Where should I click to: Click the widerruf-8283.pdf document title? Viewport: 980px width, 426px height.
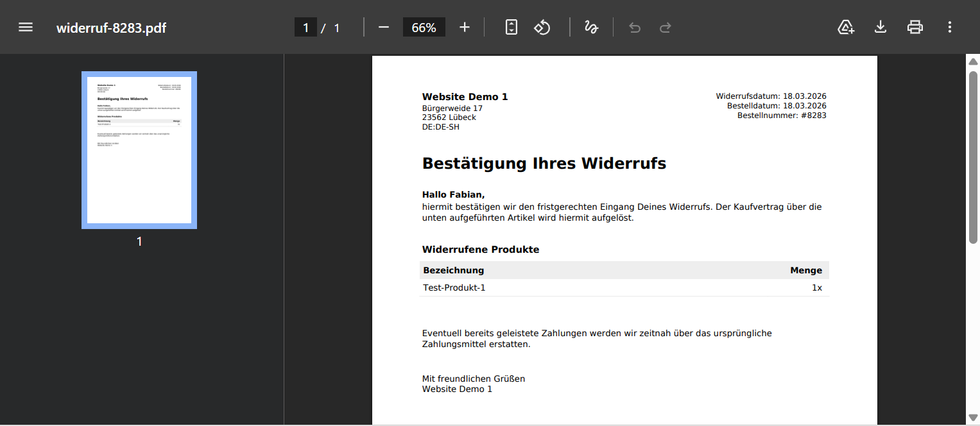click(112, 28)
